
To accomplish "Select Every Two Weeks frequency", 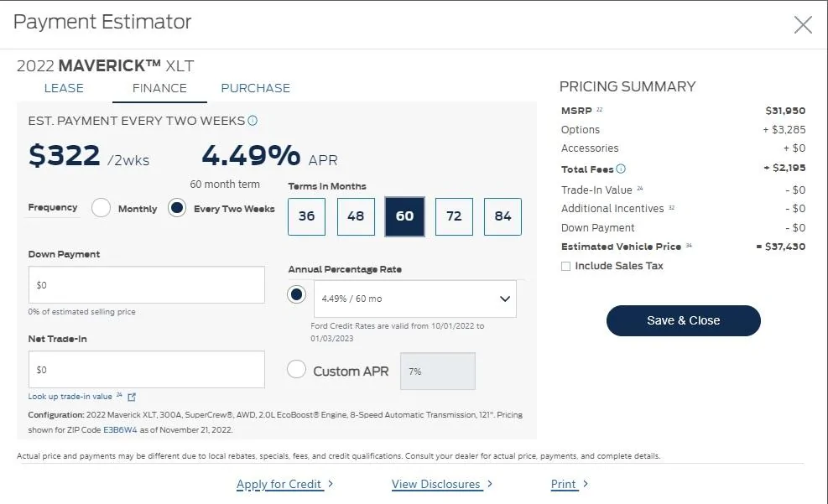I will coord(177,208).
